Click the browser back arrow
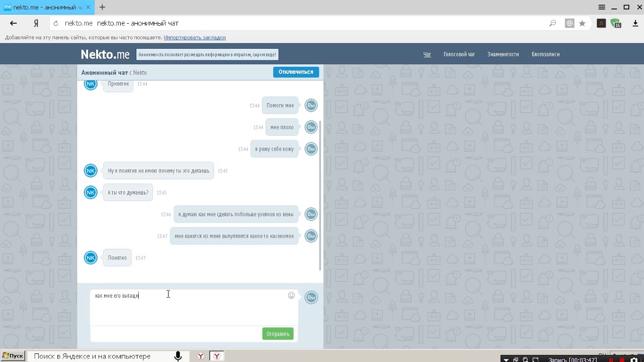 (14, 23)
